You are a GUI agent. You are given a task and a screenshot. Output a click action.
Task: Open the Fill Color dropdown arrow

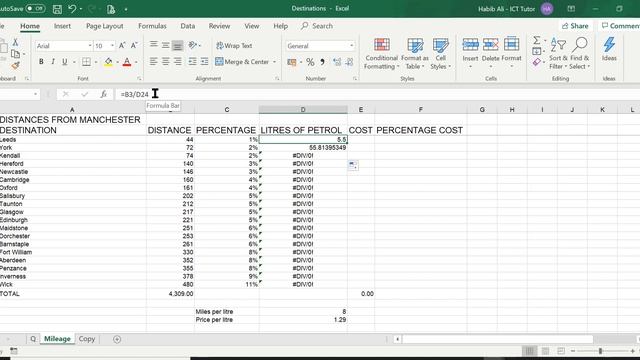(x=117, y=62)
